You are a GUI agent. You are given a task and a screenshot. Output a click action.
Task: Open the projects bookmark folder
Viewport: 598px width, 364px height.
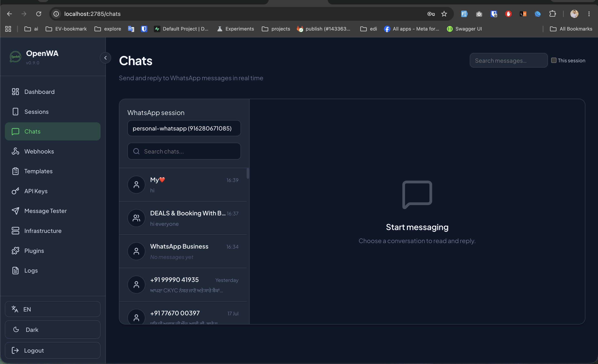pos(276,29)
